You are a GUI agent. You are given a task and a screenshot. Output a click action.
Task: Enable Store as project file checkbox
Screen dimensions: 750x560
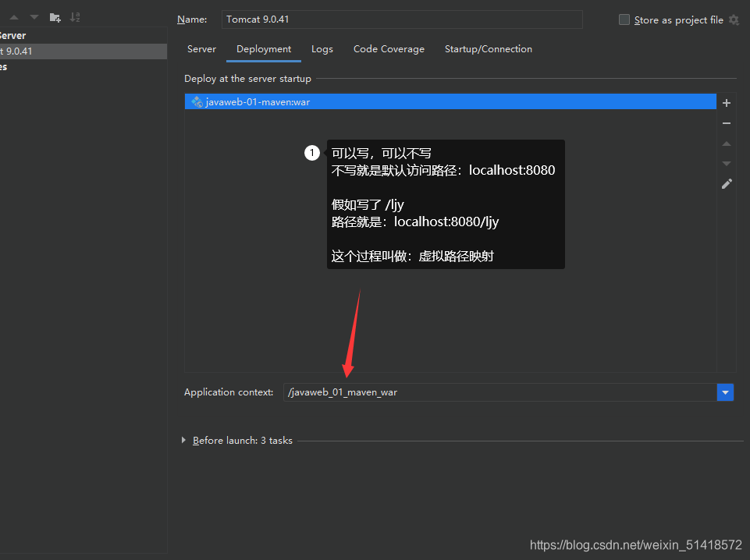point(624,19)
